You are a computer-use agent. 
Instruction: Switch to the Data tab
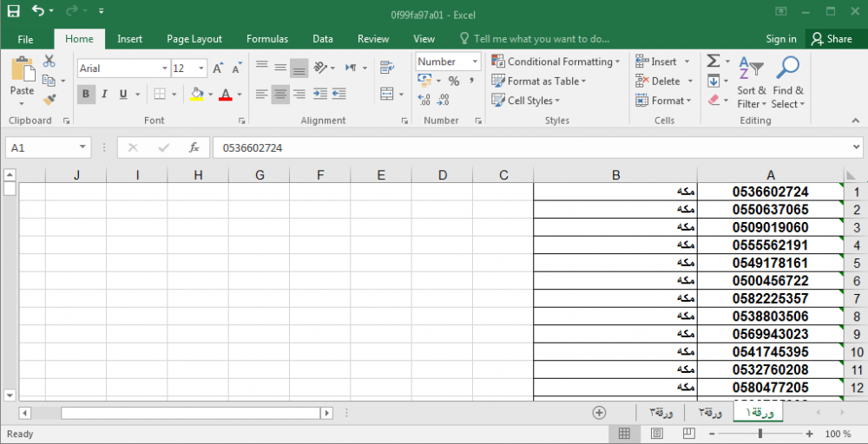pos(323,39)
